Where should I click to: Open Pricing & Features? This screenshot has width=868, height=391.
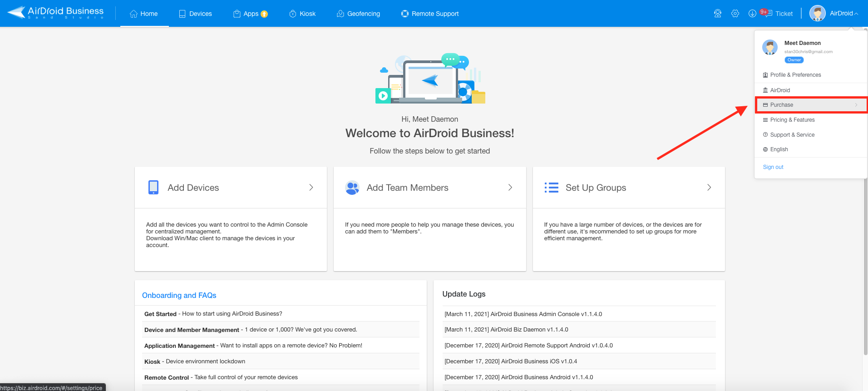click(792, 120)
